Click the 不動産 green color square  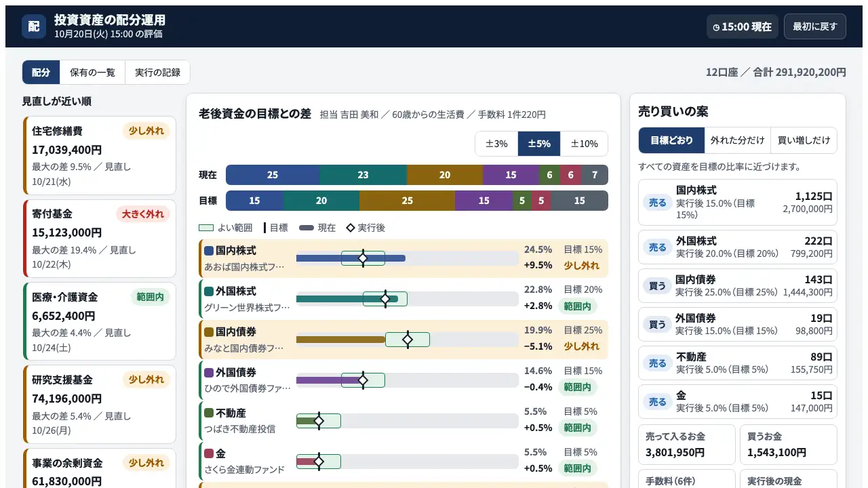click(209, 413)
